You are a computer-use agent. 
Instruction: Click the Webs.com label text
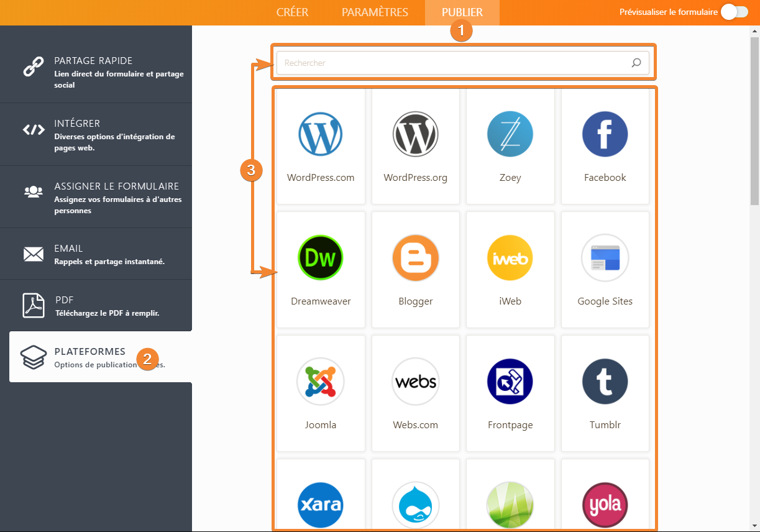coord(416,425)
